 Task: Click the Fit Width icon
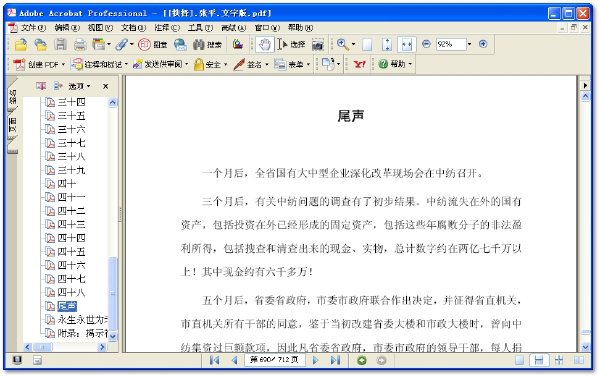(x=407, y=45)
